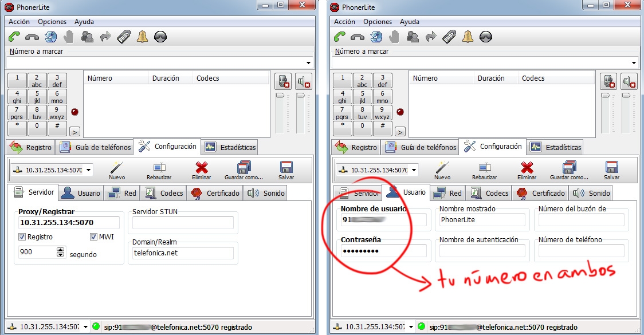Click Salvar disk button in left window
Viewport: 644px width, 335px height.
[x=286, y=171]
